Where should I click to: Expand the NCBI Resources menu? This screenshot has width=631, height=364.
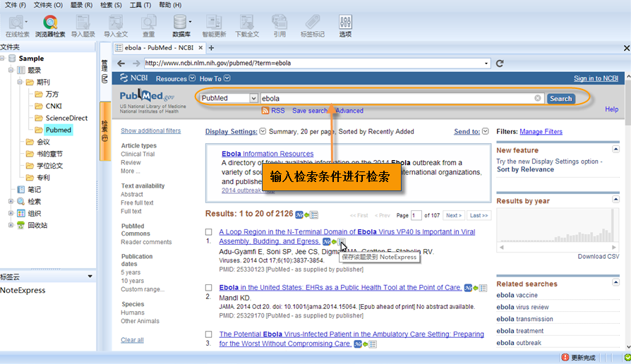tap(193, 78)
